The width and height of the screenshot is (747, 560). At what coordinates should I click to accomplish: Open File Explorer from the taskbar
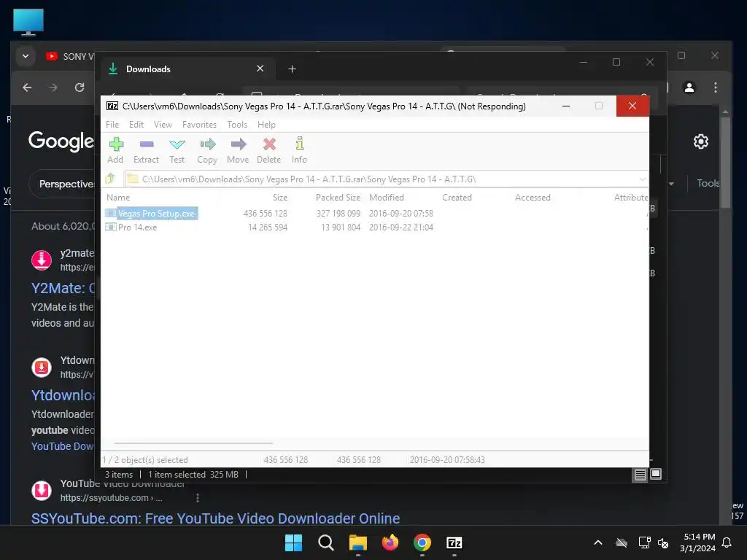pyautogui.click(x=357, y=542)
